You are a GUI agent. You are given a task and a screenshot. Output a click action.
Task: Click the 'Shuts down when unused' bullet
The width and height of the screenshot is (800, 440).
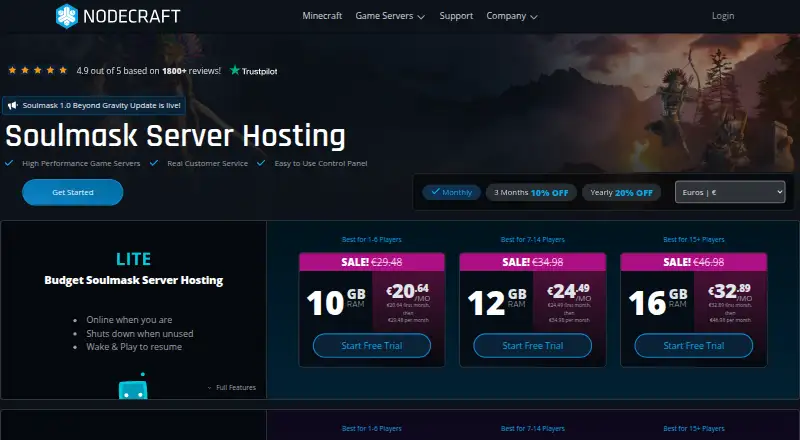click(140, 333)
